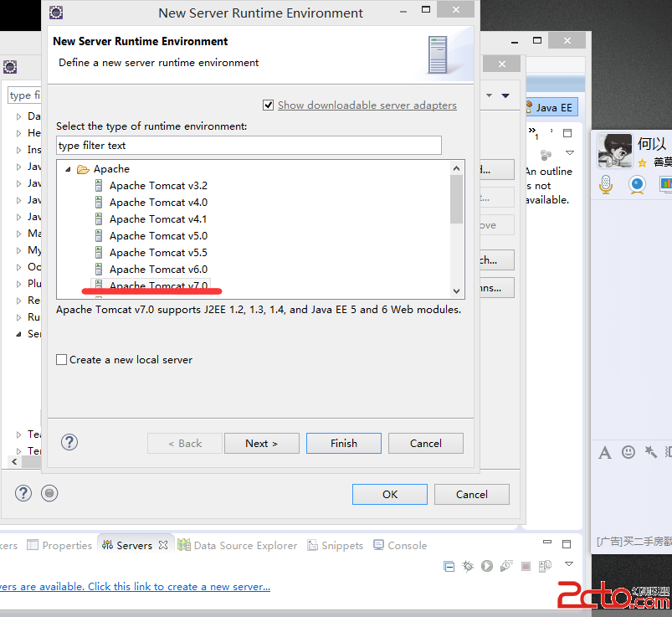672x617 pixels.
Task: Click the runtime list scrollbar thumb
Action: click(456, 199)
